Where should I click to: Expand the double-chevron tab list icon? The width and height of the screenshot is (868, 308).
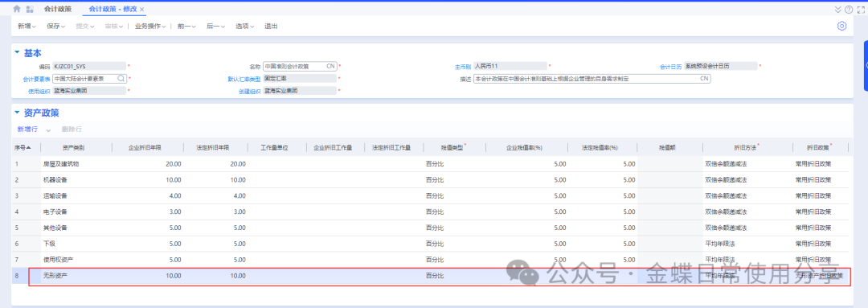click(x=837, y=10)
